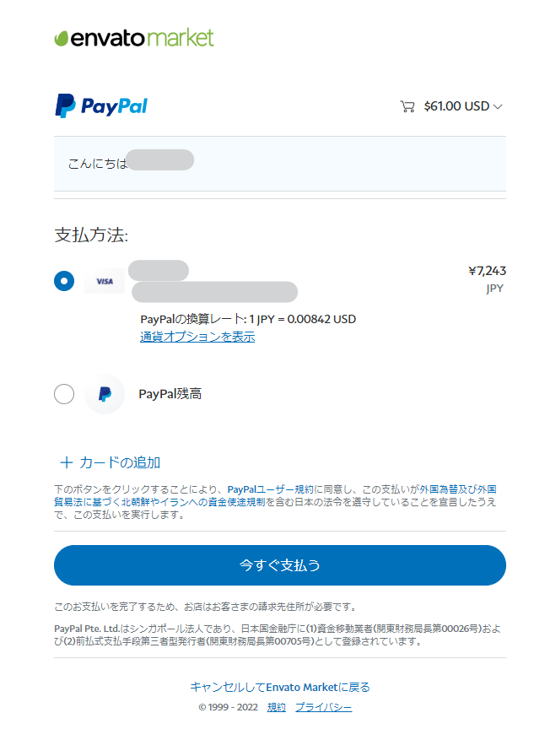Expand the $61.00 USD cart dropdown chevron

pyautogui.click(x=499, y=106)
